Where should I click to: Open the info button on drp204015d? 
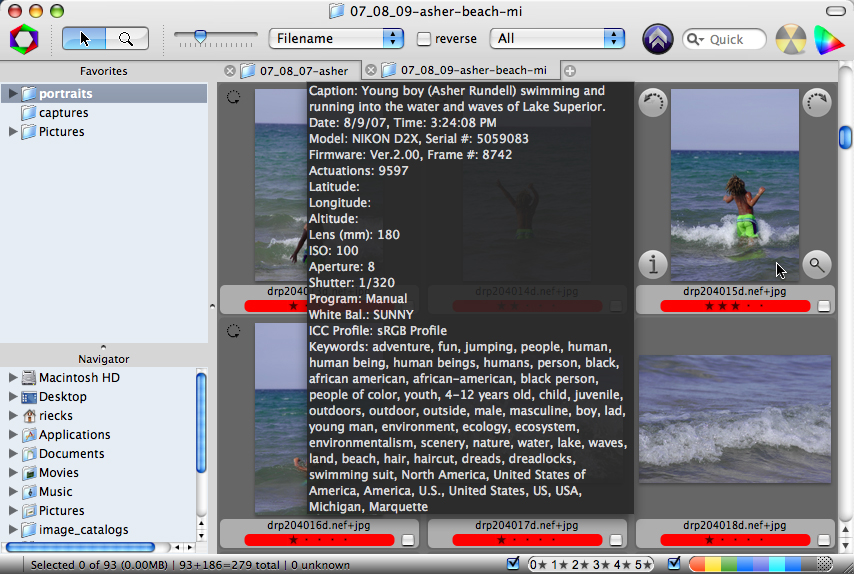[x=652, y=265]
